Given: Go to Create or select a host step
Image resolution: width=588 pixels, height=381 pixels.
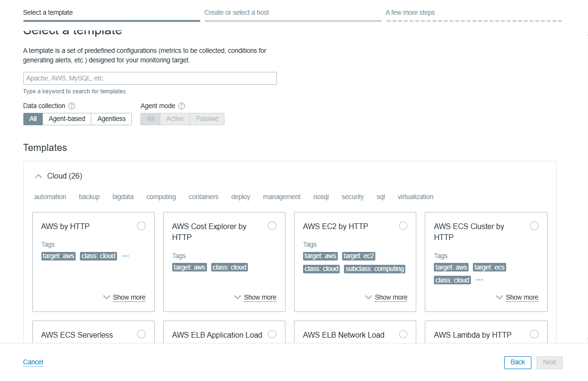Looking at the screenshot, I should (x=237, y=12).
